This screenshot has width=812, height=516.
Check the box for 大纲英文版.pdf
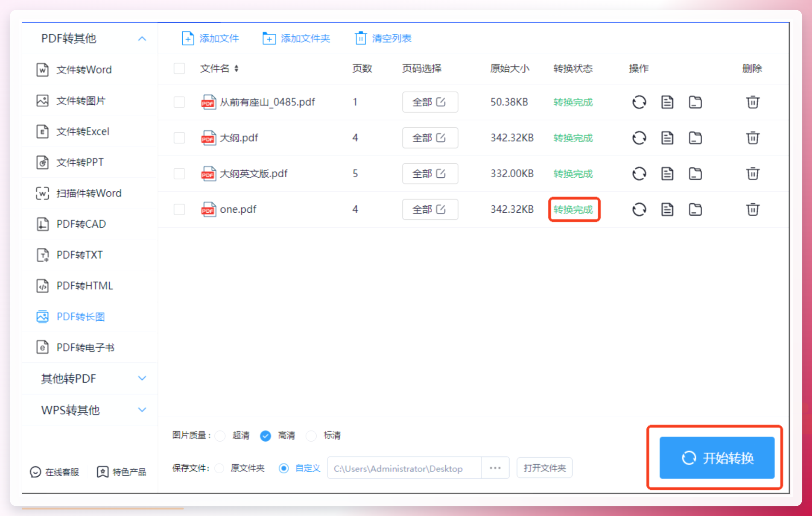[179, 174]
